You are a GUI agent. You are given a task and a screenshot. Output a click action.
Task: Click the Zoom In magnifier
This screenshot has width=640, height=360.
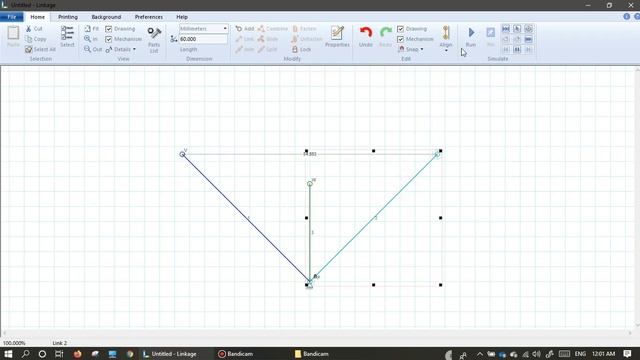[88, 39]
